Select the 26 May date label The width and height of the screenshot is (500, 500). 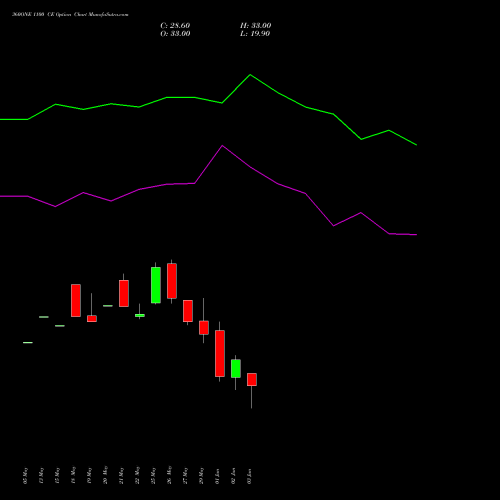pos(169,475)
